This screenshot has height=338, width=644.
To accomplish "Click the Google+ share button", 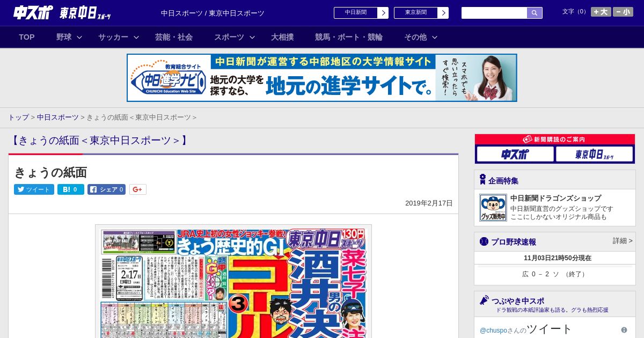I will [x=138, y=189].
